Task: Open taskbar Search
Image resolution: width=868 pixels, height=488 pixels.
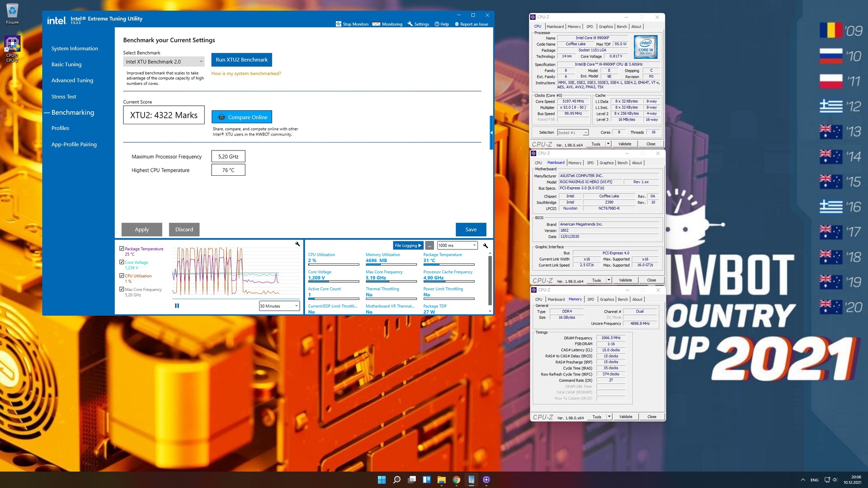Action: pos(396,480)
